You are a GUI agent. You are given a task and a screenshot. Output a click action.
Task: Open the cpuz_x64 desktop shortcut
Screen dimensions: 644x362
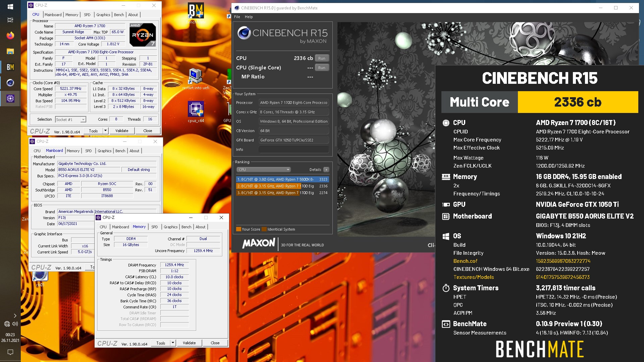pyautogui.click(x=196, y=112)
